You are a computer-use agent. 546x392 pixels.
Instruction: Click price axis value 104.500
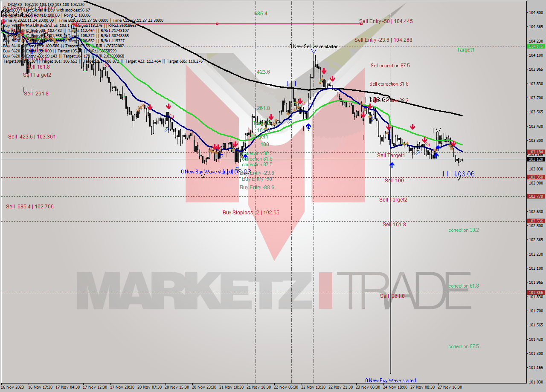tap(536, 12)
